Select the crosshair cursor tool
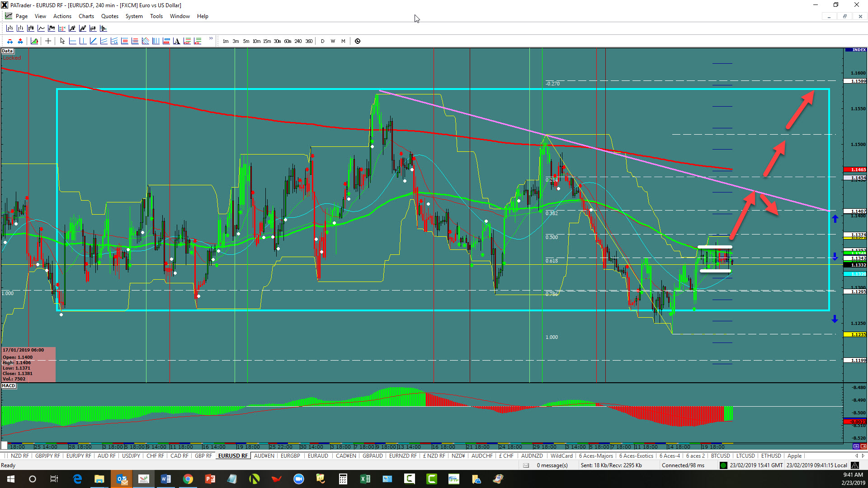 click(48, 41)
